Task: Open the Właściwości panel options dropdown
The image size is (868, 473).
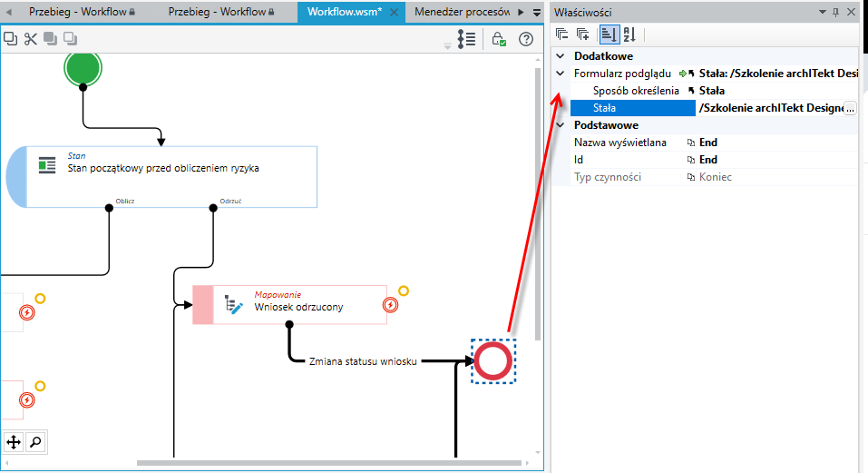Action: pyautogui.click(x=823, y=12)
